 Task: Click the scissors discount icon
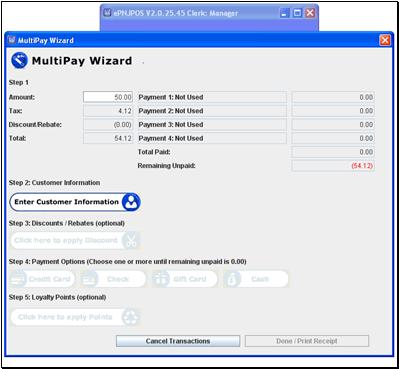click(x=131, y=240)
